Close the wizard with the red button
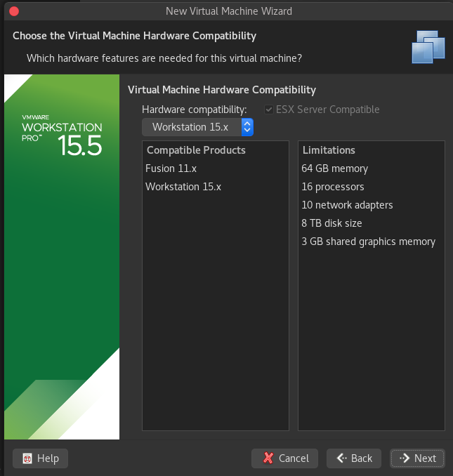453x476 pixels. click(14, 11)
